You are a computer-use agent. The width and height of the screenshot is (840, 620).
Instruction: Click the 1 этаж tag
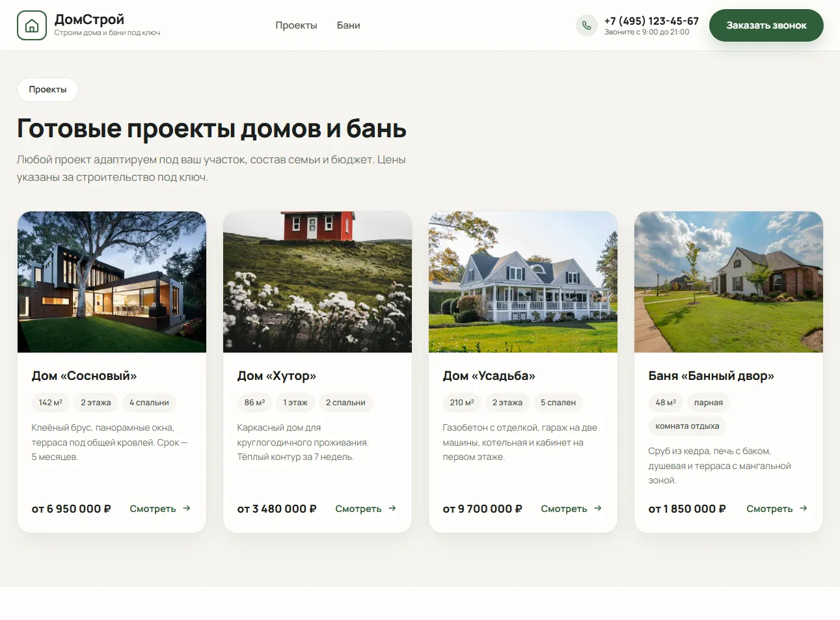(295, 403)
